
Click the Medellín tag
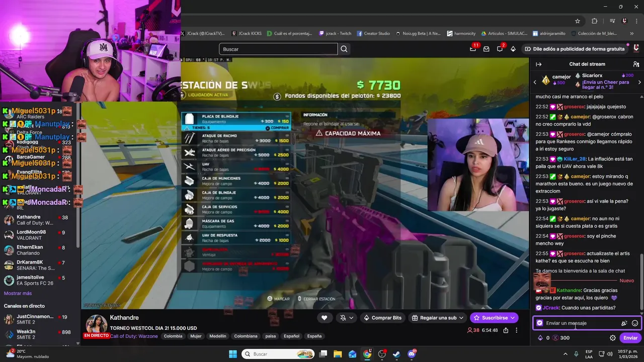coord(218,336)
